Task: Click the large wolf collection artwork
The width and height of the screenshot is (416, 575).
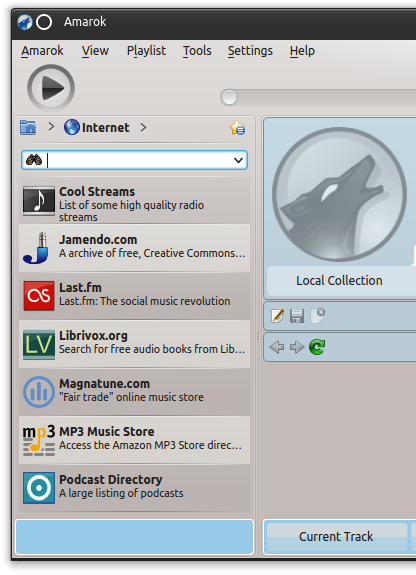Action: [x=339, y=194]
